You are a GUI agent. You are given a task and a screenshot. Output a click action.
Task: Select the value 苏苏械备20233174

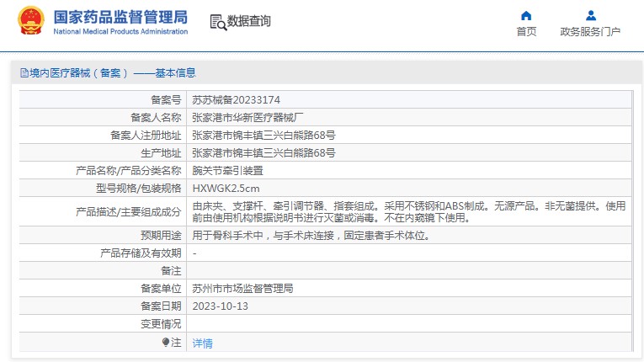(x=237, y=100)
